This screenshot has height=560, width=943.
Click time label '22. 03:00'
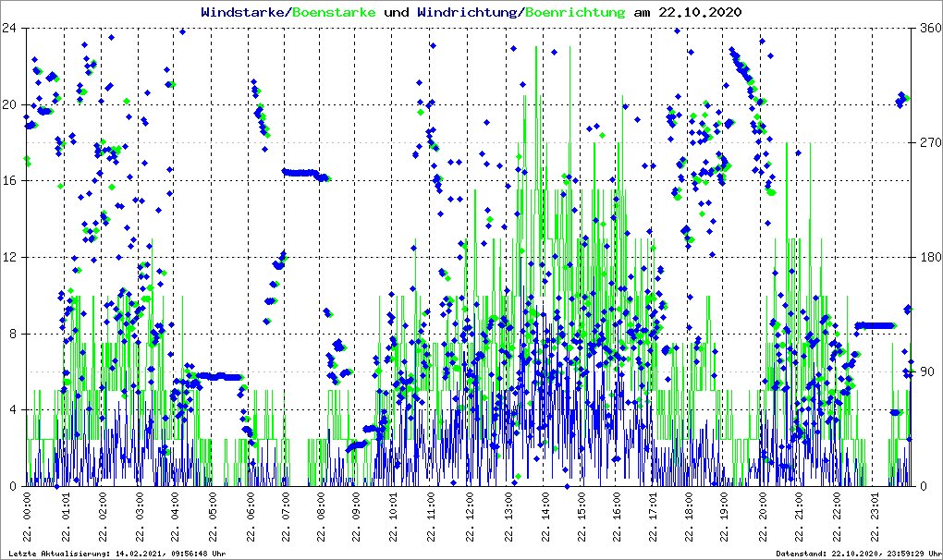click(139, 517)
